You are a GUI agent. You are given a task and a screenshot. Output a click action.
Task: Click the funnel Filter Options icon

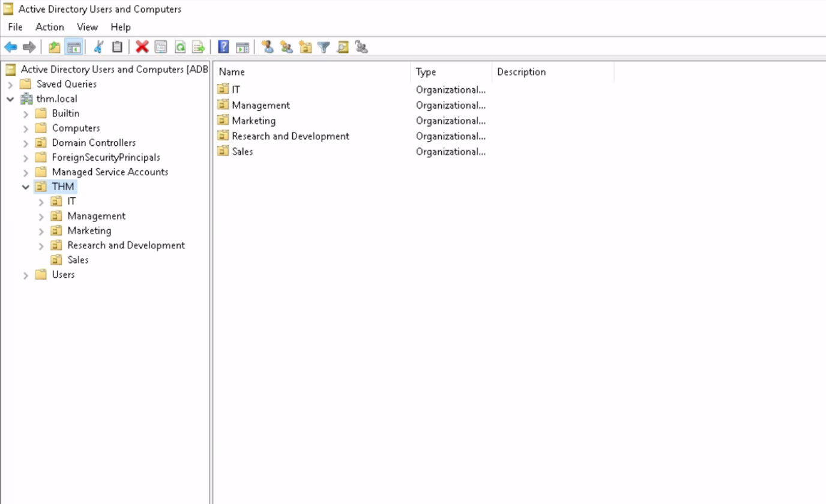tap(324, 47)
